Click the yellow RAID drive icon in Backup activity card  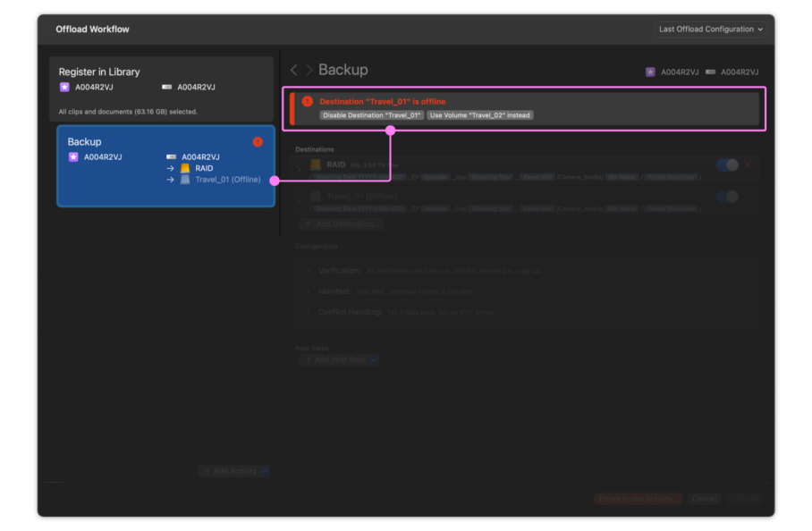pyautogui.click(x=185, y=168)
